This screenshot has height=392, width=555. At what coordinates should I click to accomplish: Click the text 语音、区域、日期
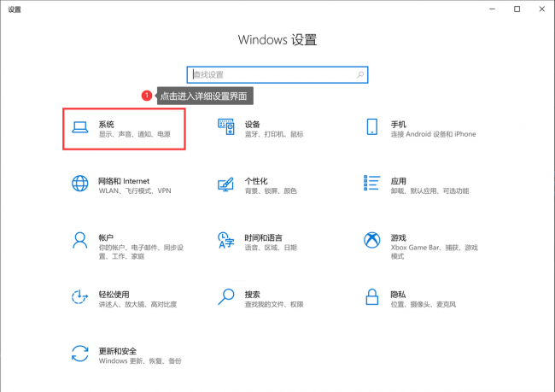pyautogui.click(x=271, y=248)
